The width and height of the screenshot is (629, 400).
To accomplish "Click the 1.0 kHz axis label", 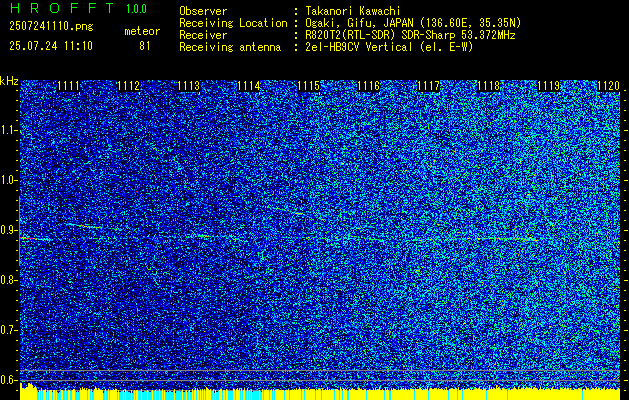I will (x=8, y=181).
